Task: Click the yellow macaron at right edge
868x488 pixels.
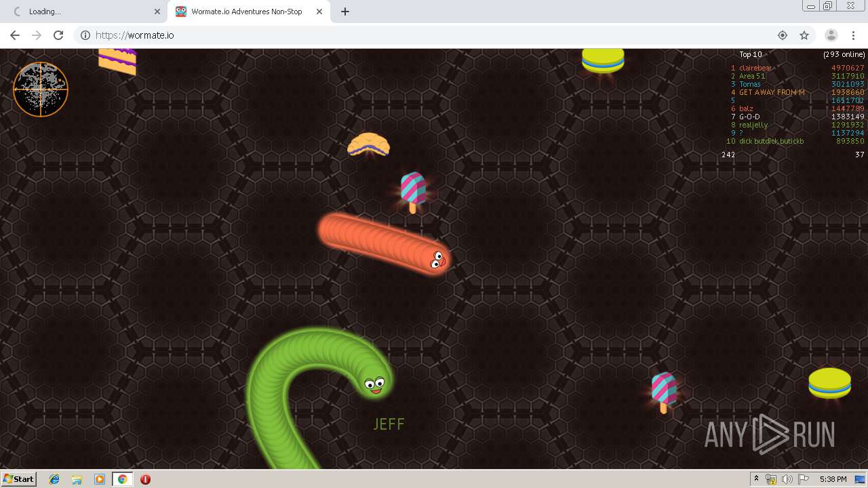Action: pyautogui.click(x=829, y=383)
